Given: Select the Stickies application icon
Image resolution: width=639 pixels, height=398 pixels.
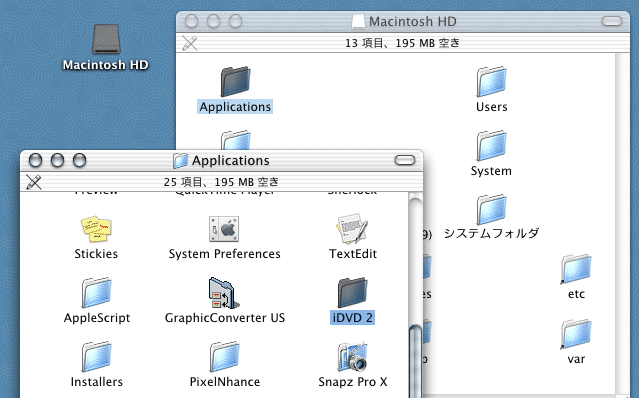Looking at the screenshot, I should 96,229.
